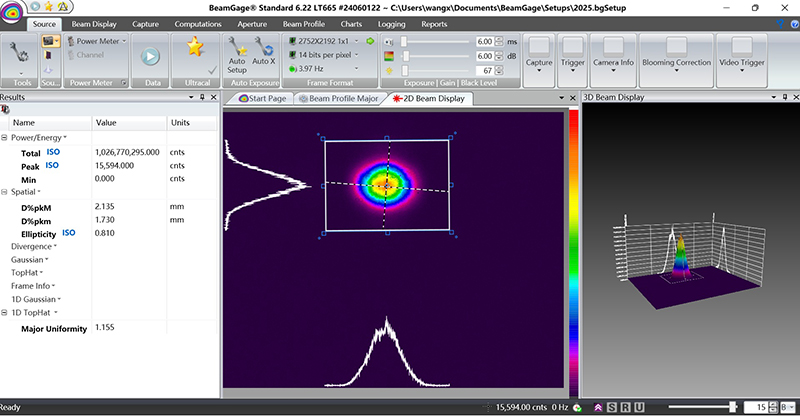
Task: Click the exposure time slider handle
Action: tap(404, 41)
